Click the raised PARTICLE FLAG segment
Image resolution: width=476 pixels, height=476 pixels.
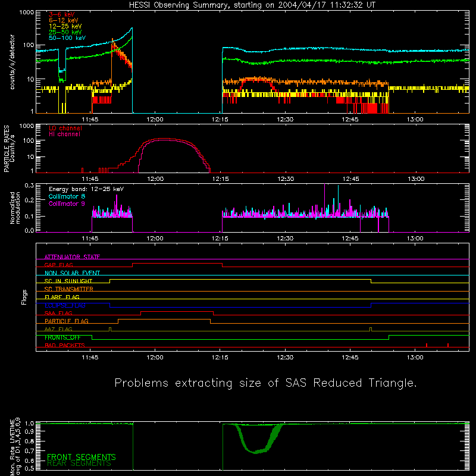164,320
